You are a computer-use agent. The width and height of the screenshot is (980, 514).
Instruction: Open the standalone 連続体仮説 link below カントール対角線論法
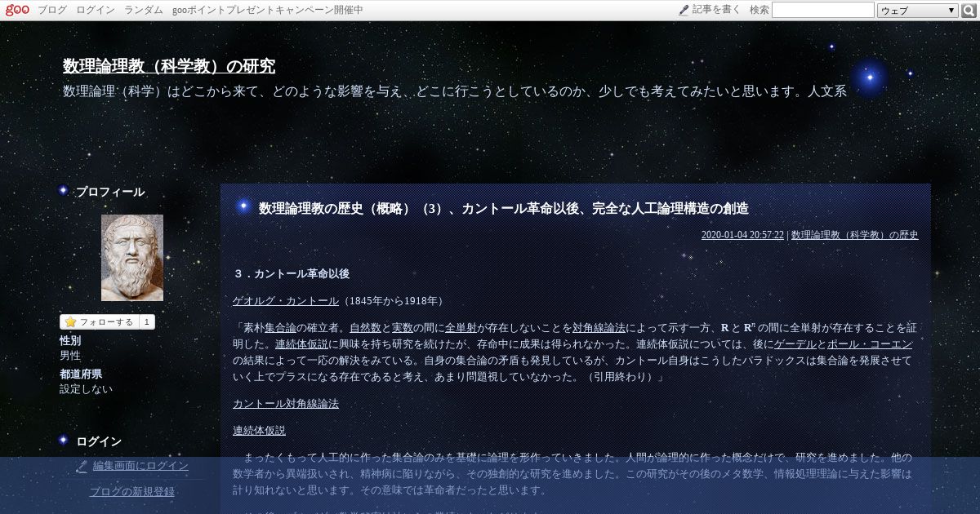[x=259, y=431]
